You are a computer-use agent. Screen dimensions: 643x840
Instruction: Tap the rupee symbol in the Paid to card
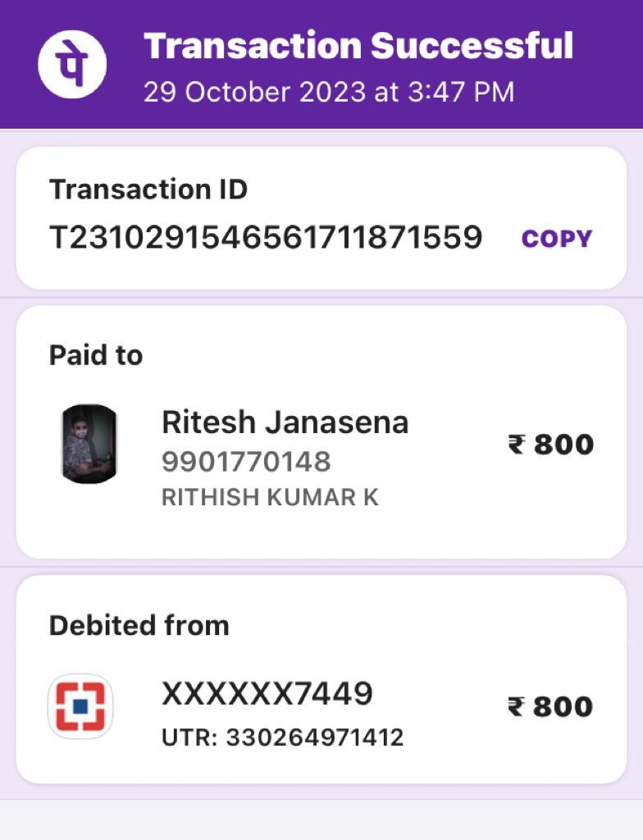click(x=516, y=445)
